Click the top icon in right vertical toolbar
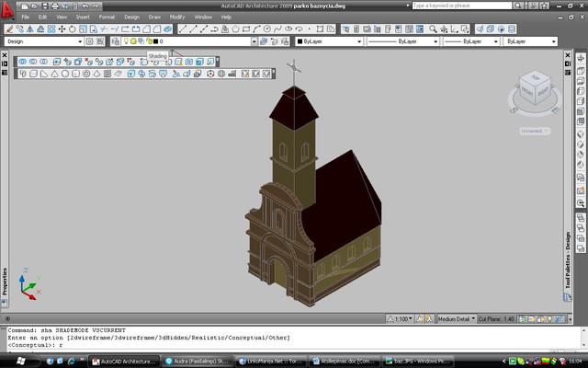Screen dimensions: 588x368 [x=581, y=59]
